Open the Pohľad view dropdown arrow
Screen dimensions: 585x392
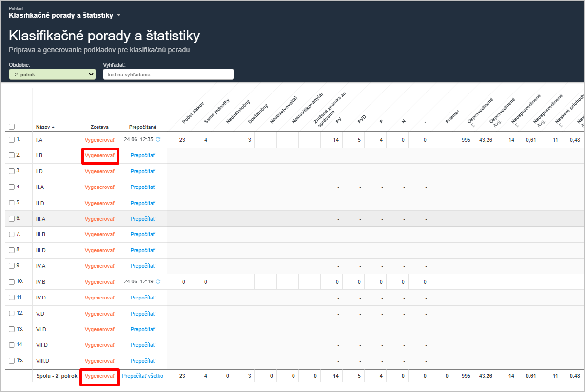(118, 16)
